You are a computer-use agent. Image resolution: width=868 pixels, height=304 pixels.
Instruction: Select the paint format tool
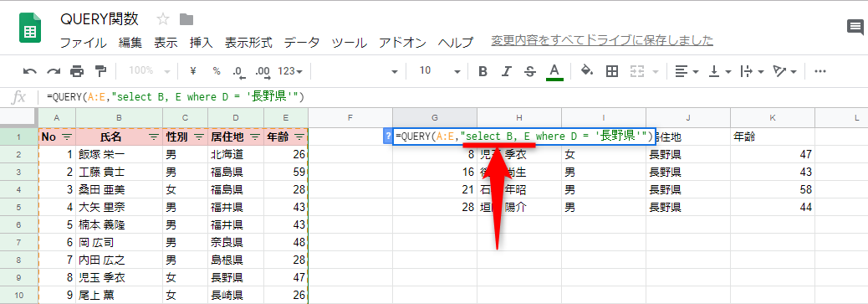coord(100,71)
